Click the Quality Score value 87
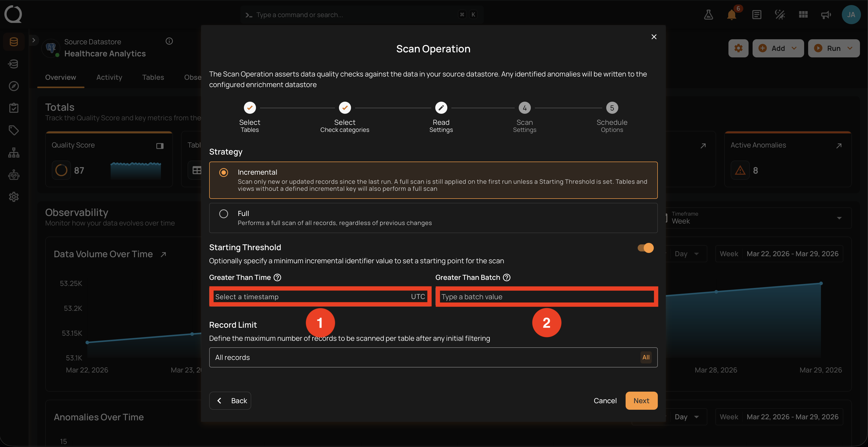The width and height of the screenshot is (868, 447). (79, 170)
